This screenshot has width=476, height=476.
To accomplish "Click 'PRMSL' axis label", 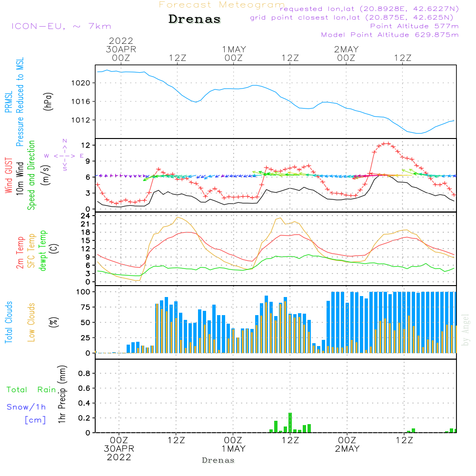I will pos(9,102).
